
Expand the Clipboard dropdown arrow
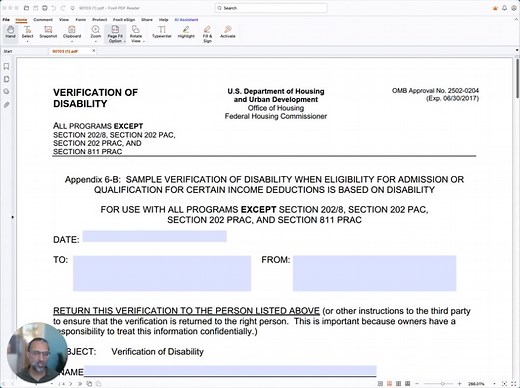pos(72,41)
